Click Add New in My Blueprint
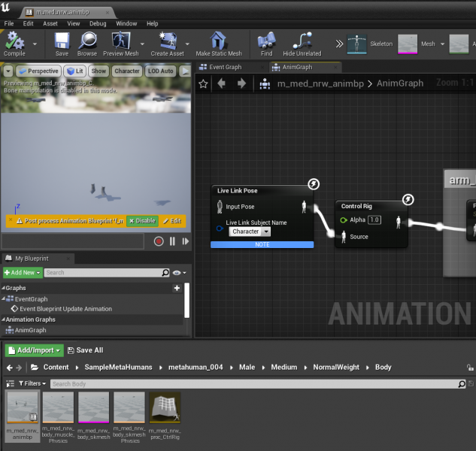 click(x=23, y=273)
